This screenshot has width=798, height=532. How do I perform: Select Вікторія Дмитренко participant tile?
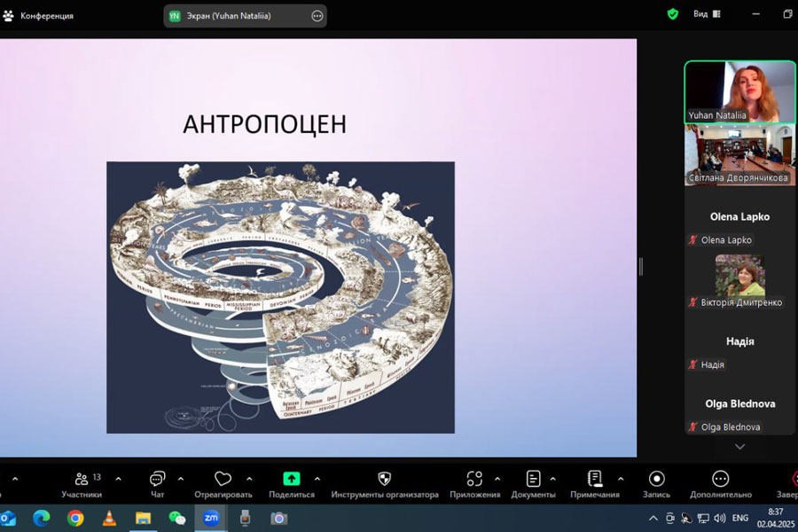click(x=739, y=279)
